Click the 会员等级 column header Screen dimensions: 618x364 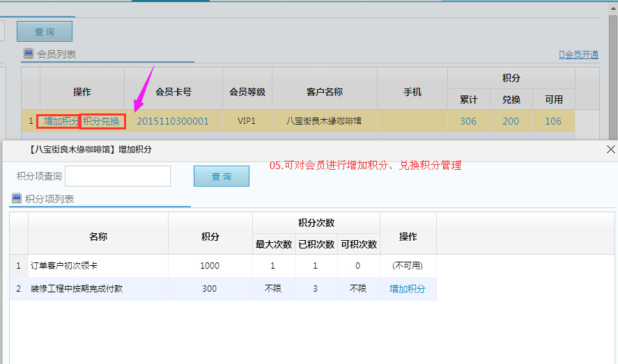click(x=247, y=92)
